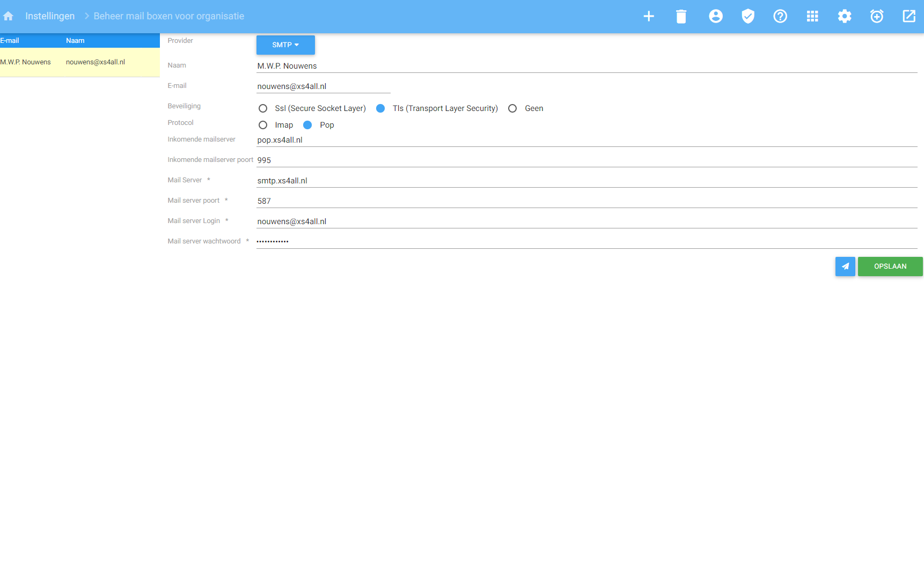924x562 pixels.
Task: Open in new window icon
Action: point(909,16)
